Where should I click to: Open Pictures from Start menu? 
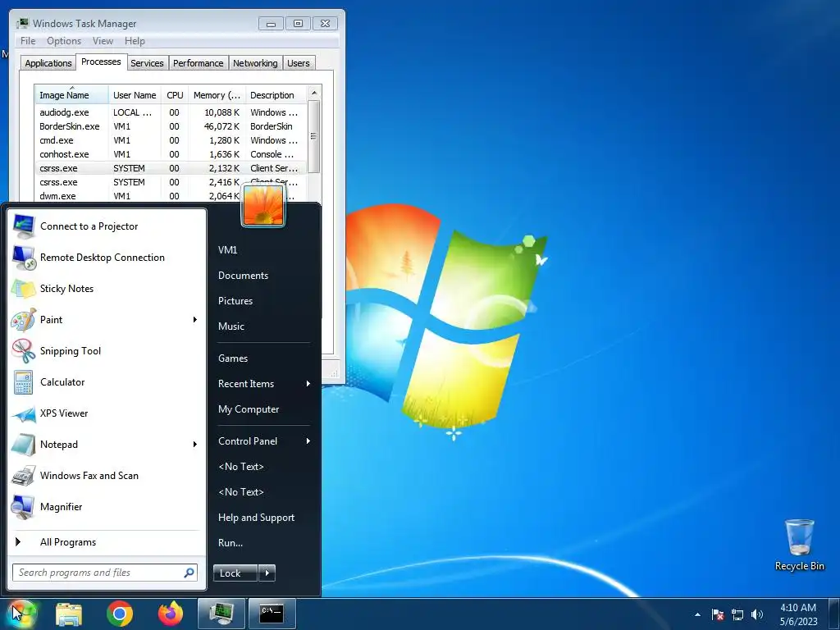pos(235,301)
